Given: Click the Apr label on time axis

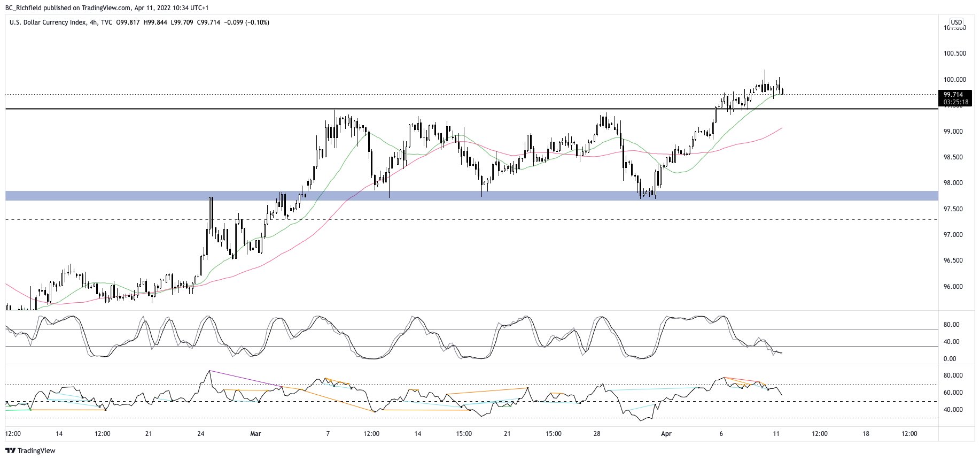Looking at the screenshot, I should pos(666,434).
